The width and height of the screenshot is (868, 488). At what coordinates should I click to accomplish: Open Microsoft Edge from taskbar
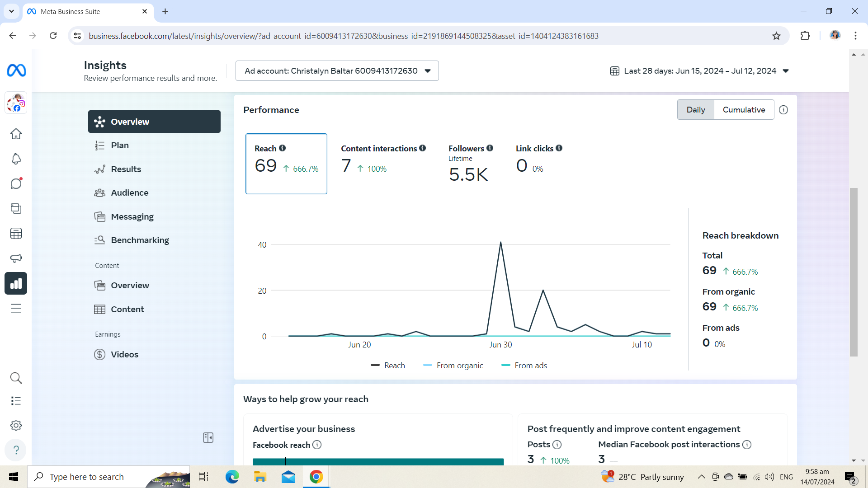[x=232, y=477]
